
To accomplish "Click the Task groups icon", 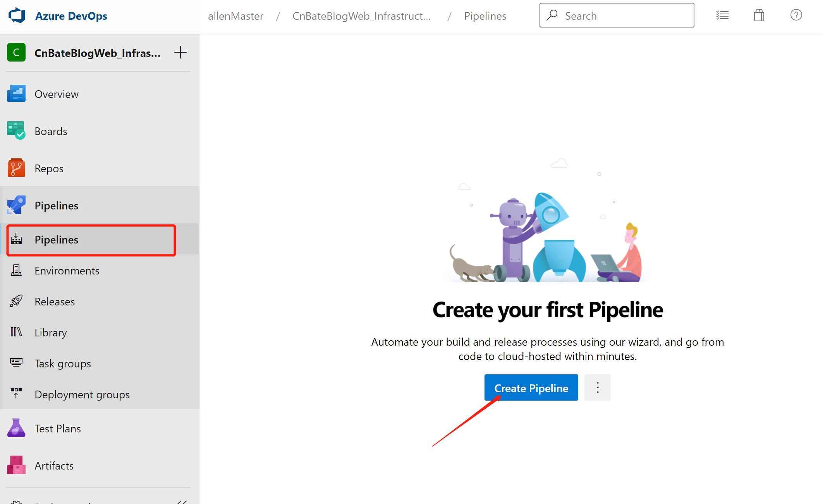I will click(x=16, y=362).
